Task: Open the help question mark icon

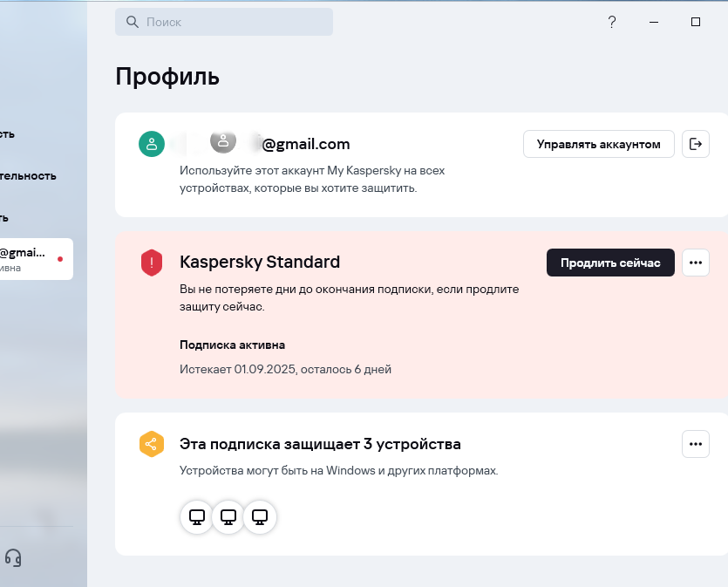Action: pyautogui.click(x=612, y=22)
